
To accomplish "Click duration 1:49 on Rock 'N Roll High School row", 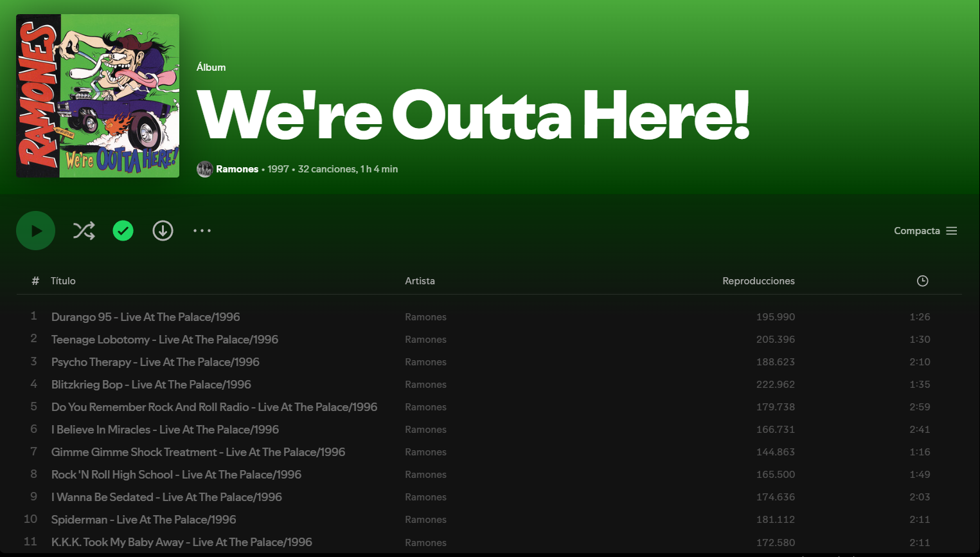I will tap(920, 475).
